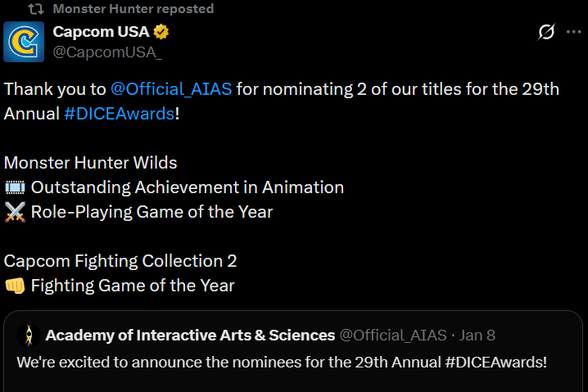The height and width of the screenshot is (392, 588).
Task: Click the film strip emoji before Outstanding Achievement
Action: 15,187
